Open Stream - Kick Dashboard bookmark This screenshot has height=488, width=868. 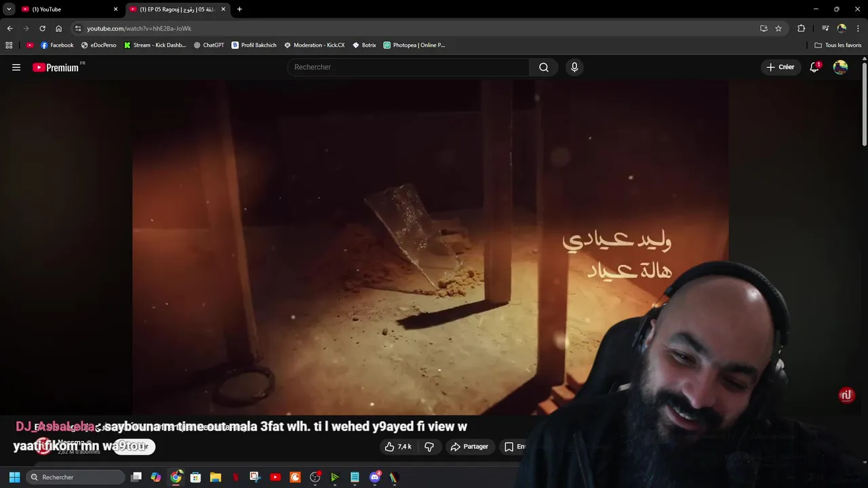coord(155,45)
